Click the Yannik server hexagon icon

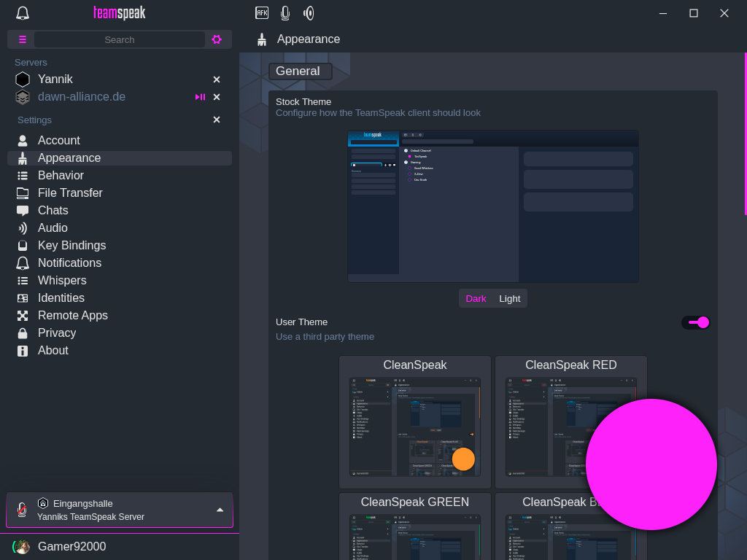pyautogui.click(x=23, y=79)
